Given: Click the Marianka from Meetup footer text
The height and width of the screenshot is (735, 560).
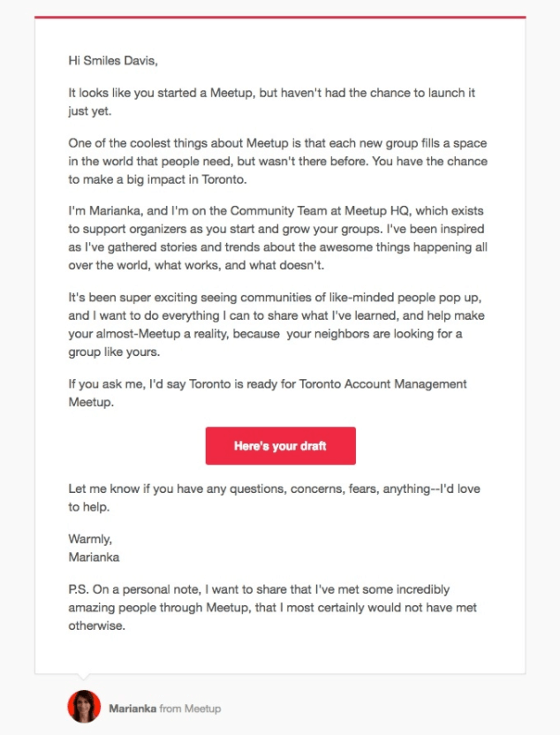Looking at the screenshot, I should [168, 708].
